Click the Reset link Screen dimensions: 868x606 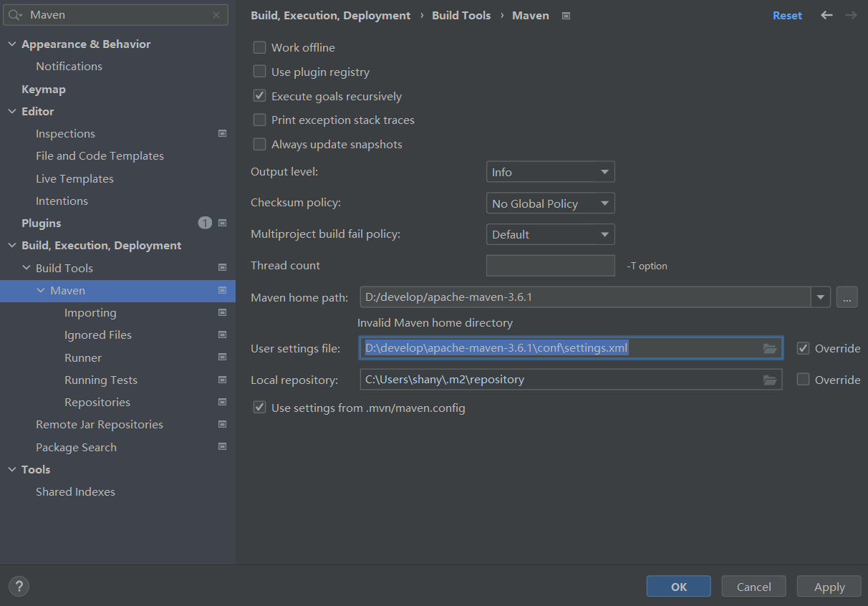click(787, 15)
